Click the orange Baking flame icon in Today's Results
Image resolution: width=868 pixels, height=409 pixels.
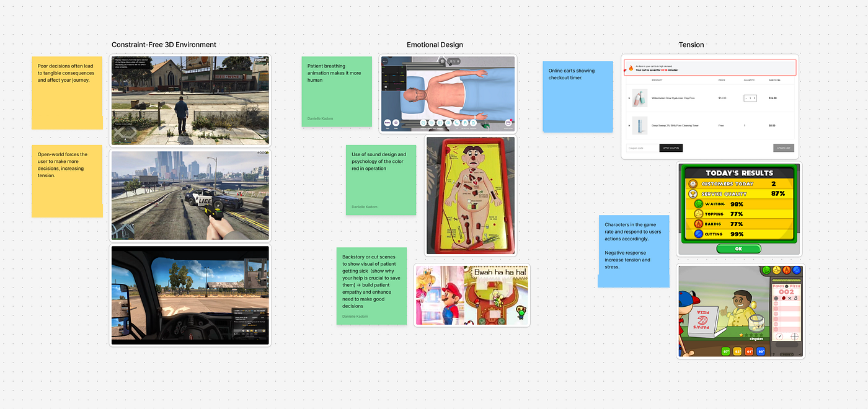(x=698, y=224)
